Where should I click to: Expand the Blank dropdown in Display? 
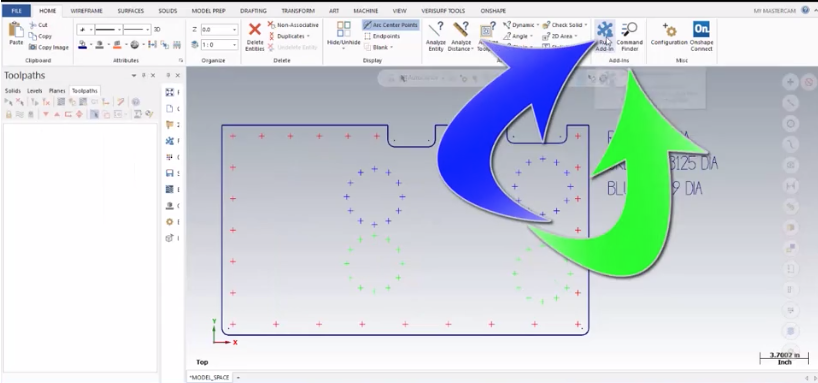point(391,47)
